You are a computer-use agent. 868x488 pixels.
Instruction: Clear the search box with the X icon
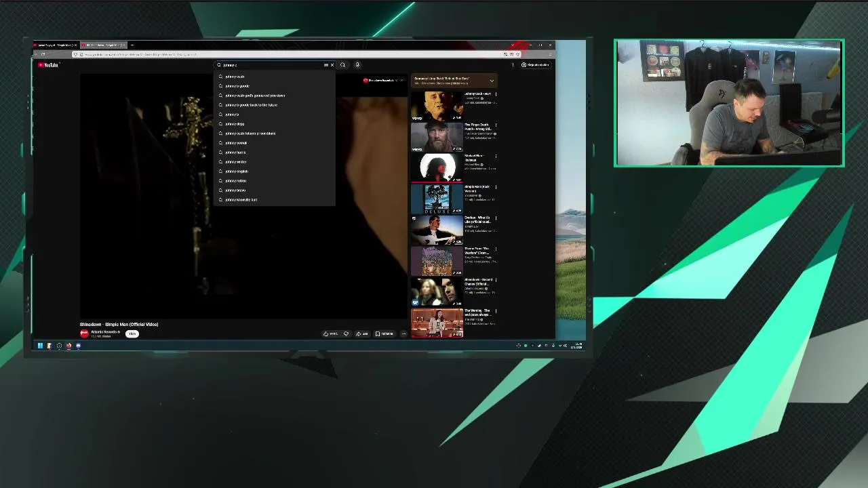(332, 65)
